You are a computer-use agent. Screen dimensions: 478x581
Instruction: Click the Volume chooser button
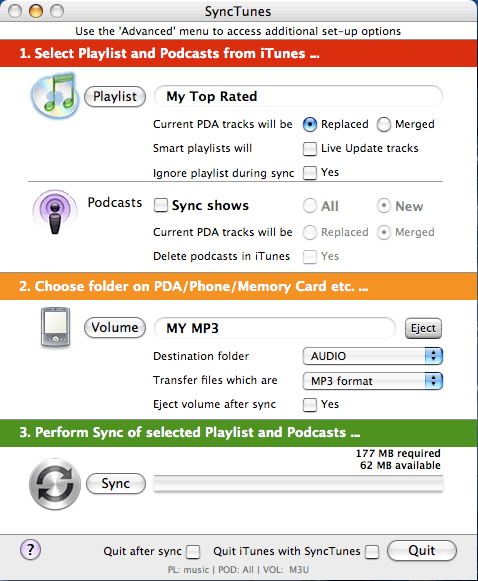click(115, 328)
